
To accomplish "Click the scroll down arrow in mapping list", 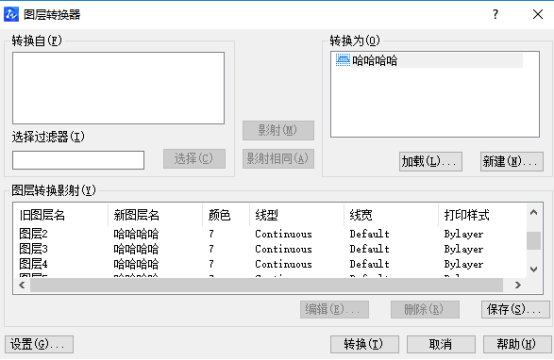I will (x=534, y=269).
